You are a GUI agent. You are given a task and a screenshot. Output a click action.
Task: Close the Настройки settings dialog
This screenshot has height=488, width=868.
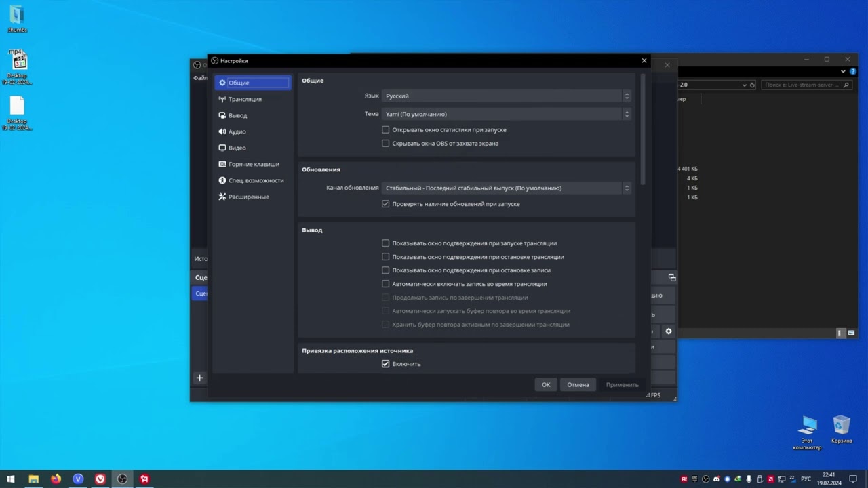pyautogui.click(x=644, y=61)
